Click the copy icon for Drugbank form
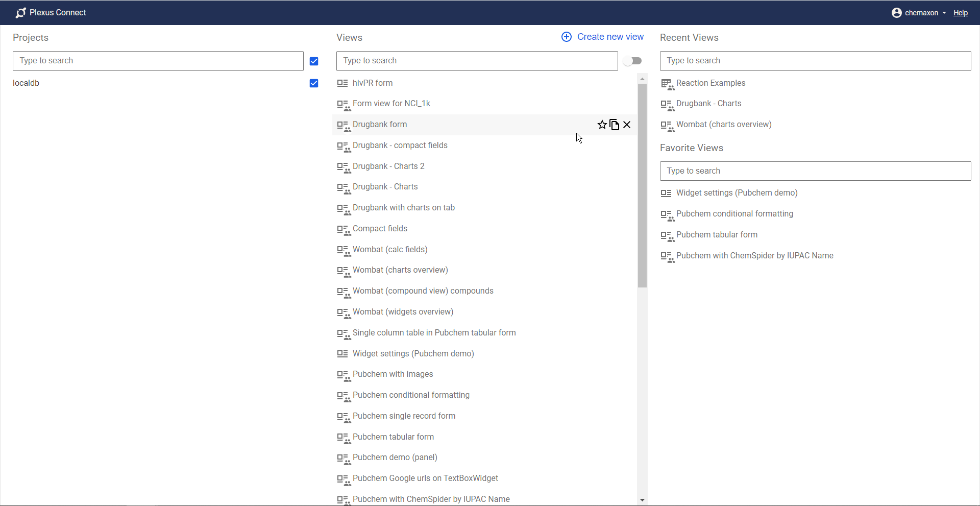980x506 pixels. [615, 125]
